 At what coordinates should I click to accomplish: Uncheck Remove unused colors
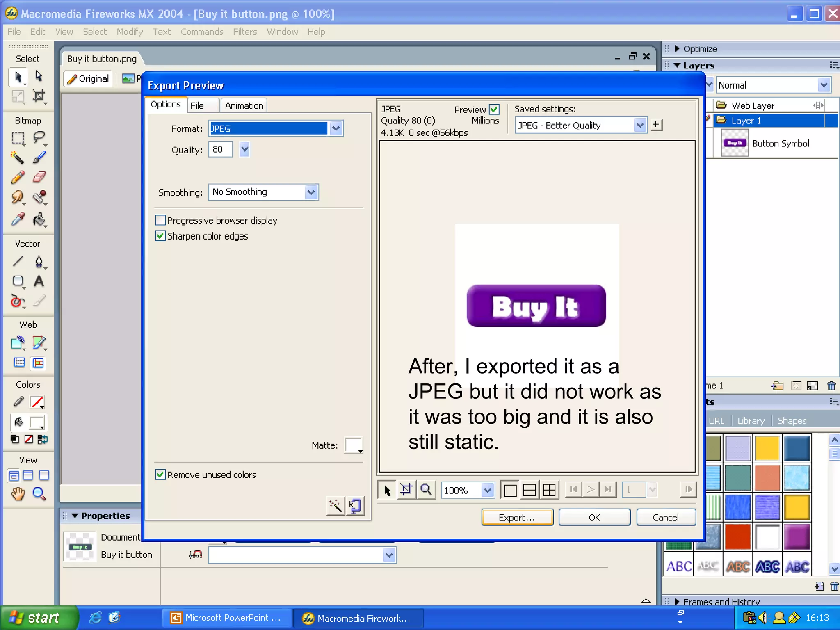click(160, 475)
